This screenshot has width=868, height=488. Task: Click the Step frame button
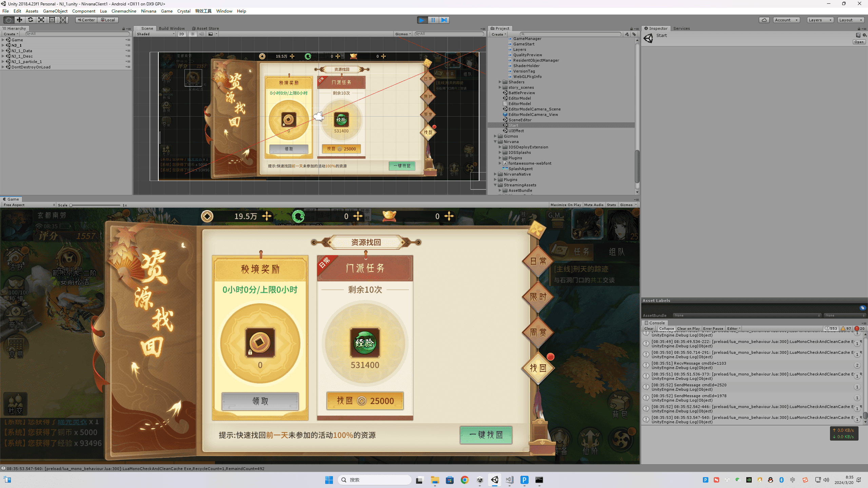click(444, 20)
